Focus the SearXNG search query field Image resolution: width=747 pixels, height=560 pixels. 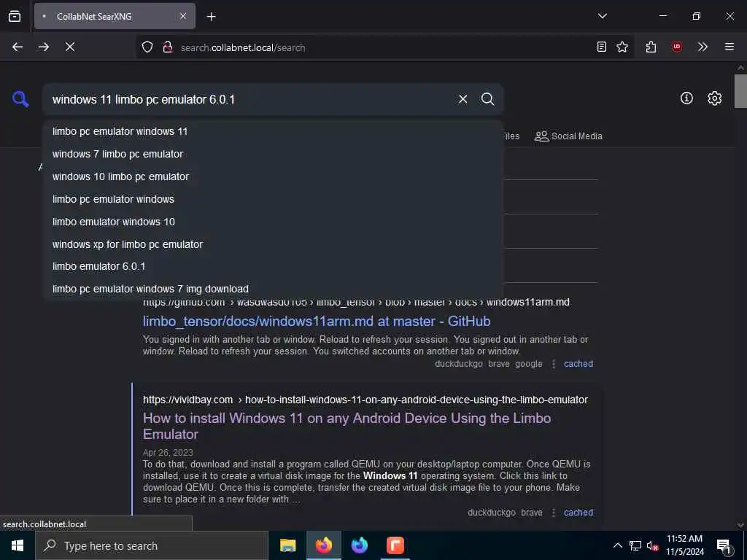(250, 99)
